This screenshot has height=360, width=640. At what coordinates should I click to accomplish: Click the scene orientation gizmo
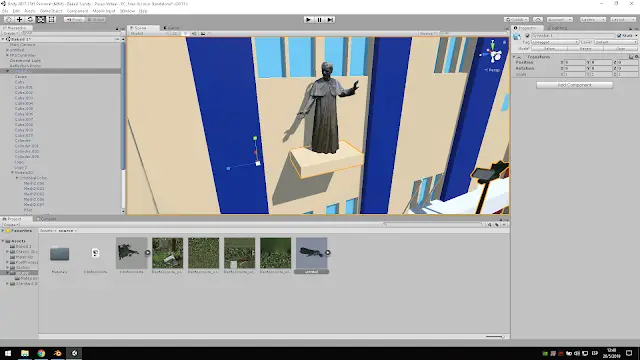(x=493, y=53)
